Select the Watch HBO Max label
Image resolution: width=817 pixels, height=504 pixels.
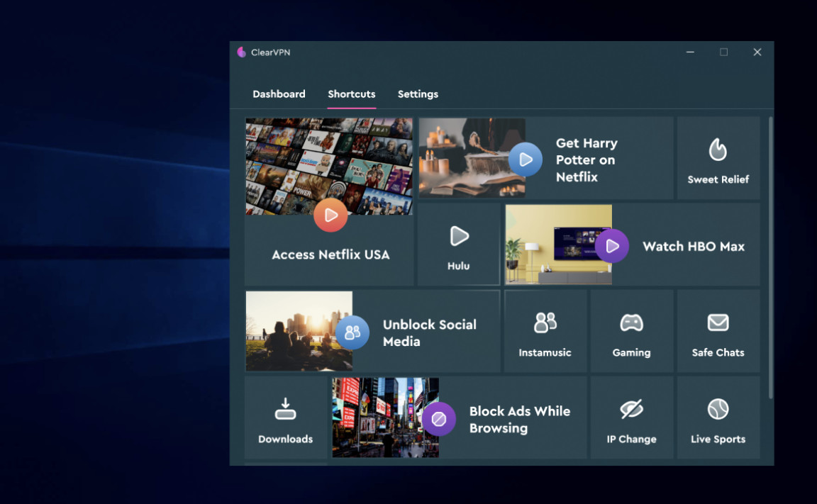(x=694, y=246)
